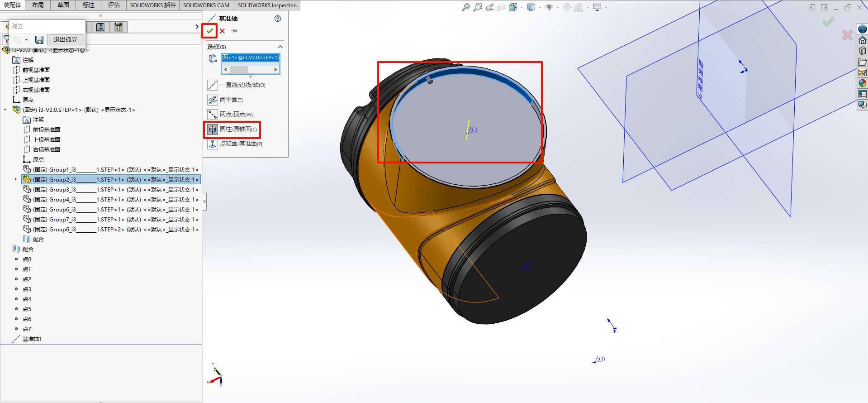Expand more manager tabs with right chevron
The image size is (868, 403).
coord(197,27)
